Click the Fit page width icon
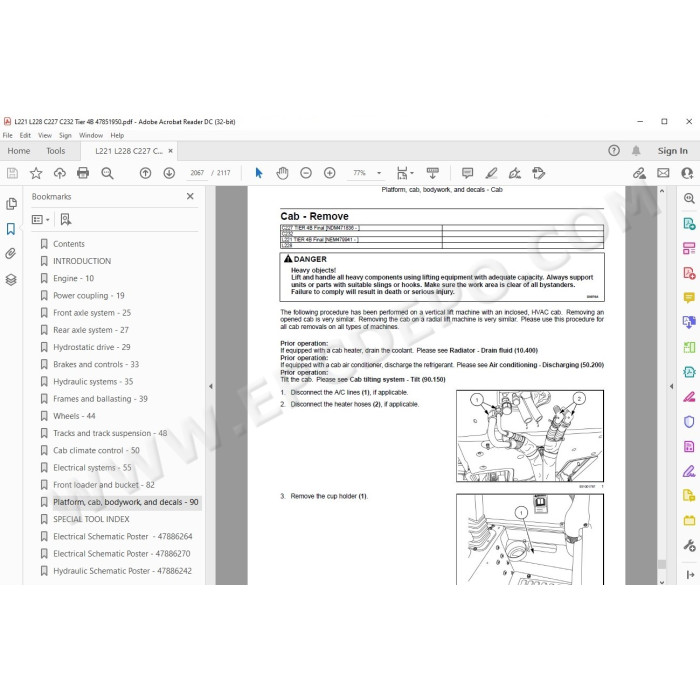700x700 pixels. [x=402, y=173]
